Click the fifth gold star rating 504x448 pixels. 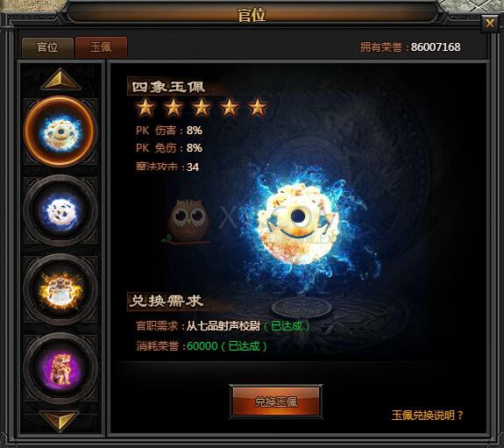click(x=258, y=107)
